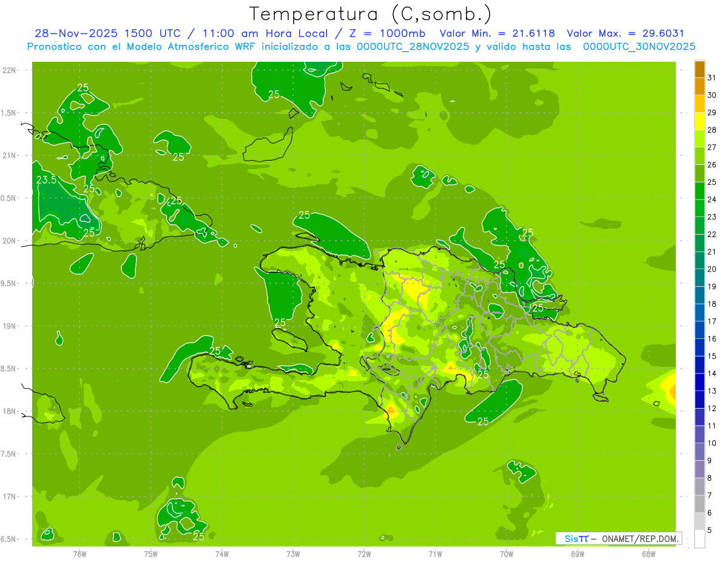Click the "28" value on the color legend
The height and width of the screenshot is (562, 728).
712,130
